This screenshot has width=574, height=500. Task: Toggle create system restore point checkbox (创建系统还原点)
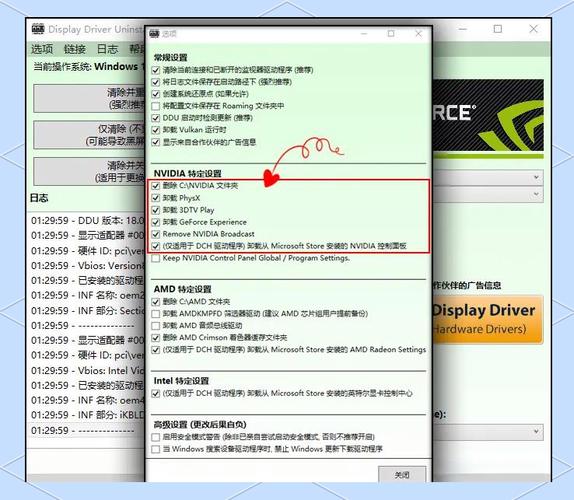(156, 94)
